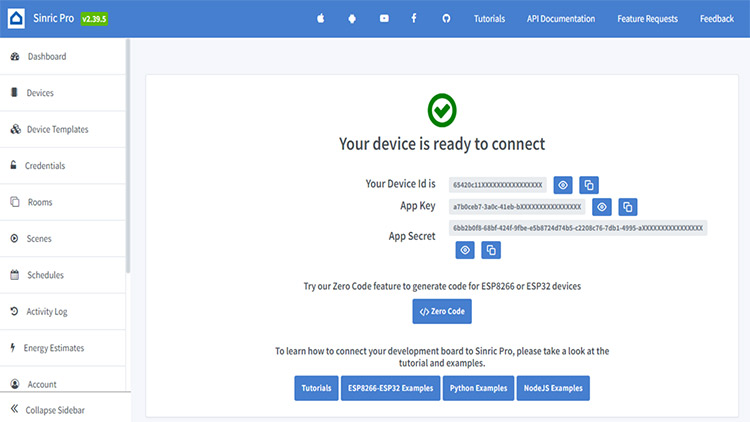
Task: Click the Sinric Pro home logo icon
Action: [16, 19]
